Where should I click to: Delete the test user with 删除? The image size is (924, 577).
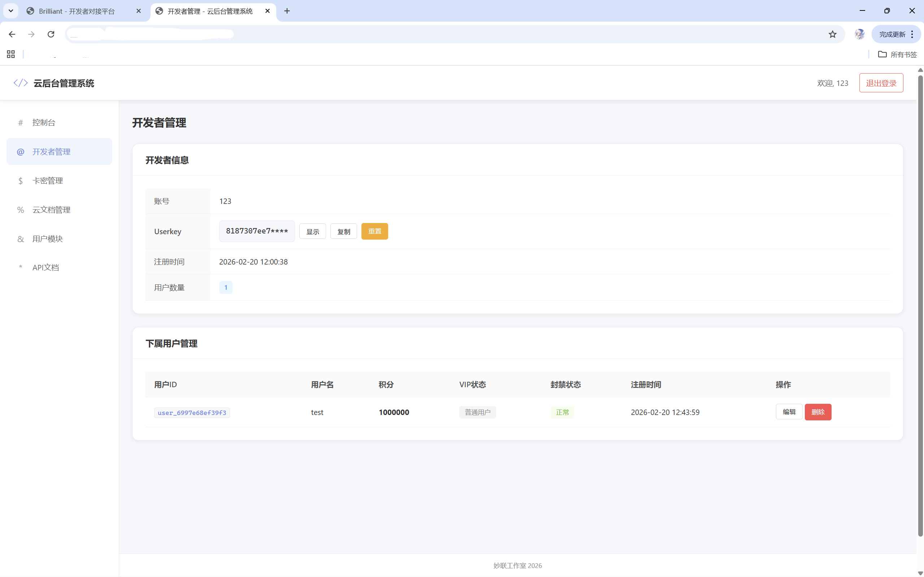[818, 412]
